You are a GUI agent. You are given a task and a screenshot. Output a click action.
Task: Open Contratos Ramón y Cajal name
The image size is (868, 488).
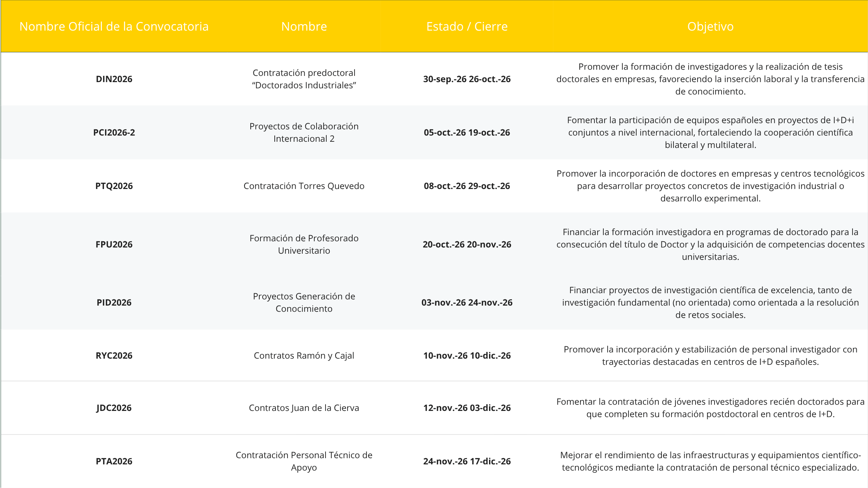pos(304,356)
